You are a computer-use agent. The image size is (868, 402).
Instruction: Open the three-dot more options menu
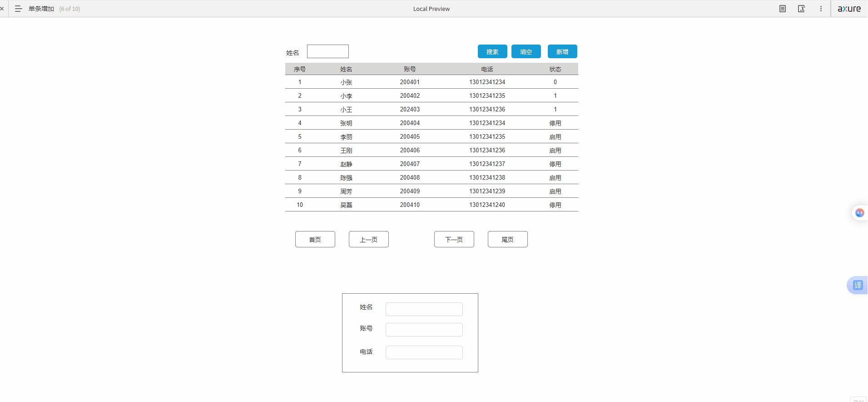pos(821,9)
